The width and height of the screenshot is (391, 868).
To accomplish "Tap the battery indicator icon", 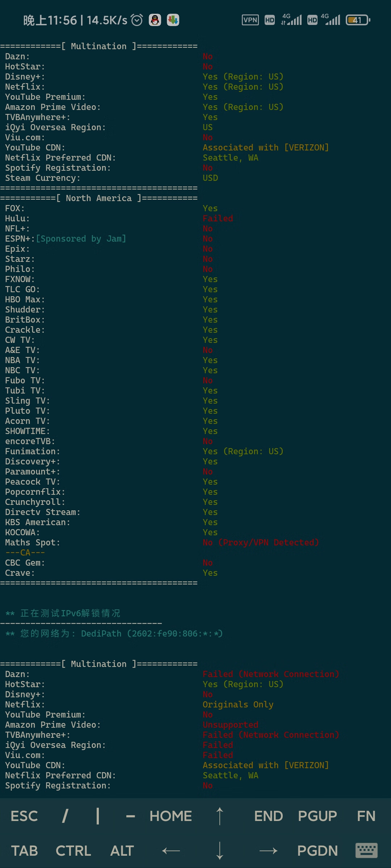I will tap(358, 20).
